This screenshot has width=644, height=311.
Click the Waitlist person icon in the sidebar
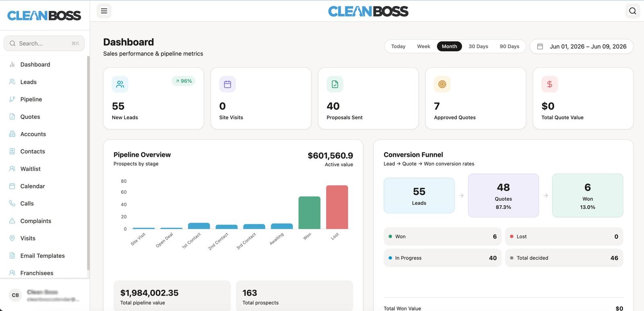click(x=12, y=169)
